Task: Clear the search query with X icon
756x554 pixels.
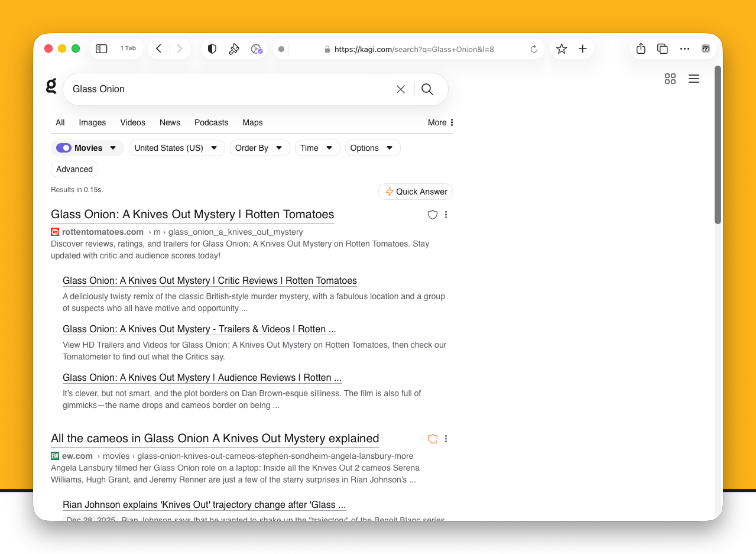Action: coord(401,89)
